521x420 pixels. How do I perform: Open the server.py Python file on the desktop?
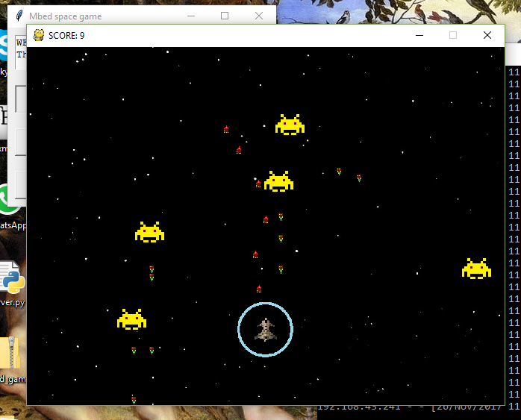point(13,284)
